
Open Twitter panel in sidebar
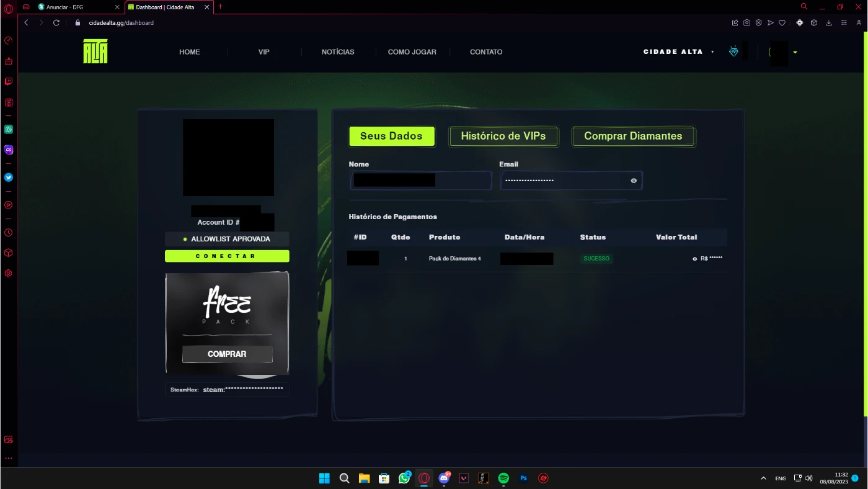coord(9,177)
